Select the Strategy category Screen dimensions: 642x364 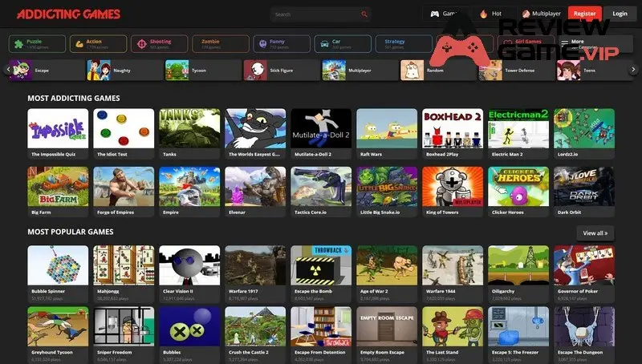click(404, 44)
